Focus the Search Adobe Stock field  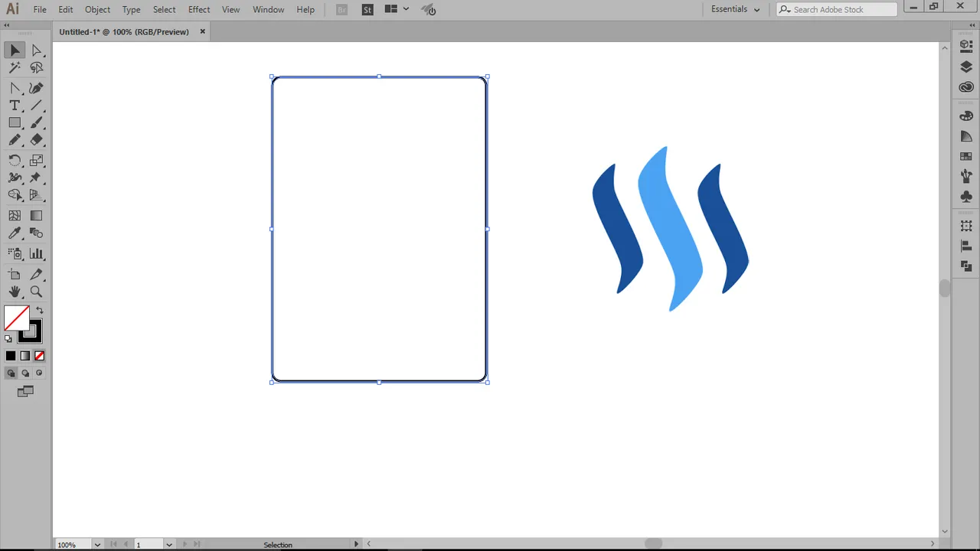coord(837,9)
